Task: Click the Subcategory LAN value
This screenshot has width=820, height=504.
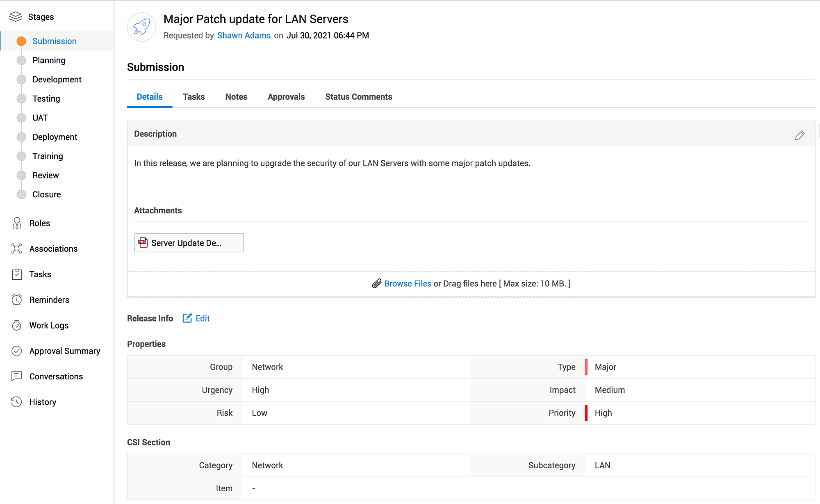Action: click(x=603, y=465)
